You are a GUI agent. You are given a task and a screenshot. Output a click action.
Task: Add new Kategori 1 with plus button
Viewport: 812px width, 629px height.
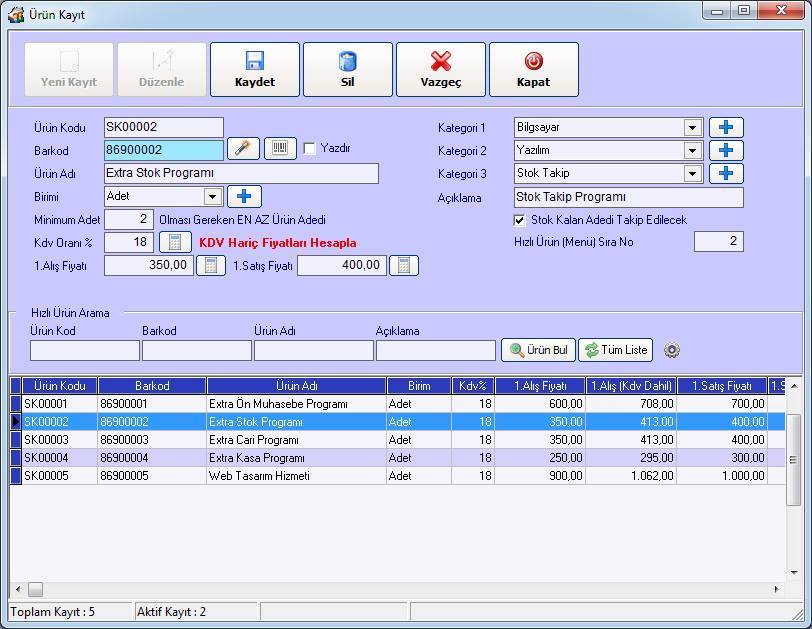[x=726, y=127]
